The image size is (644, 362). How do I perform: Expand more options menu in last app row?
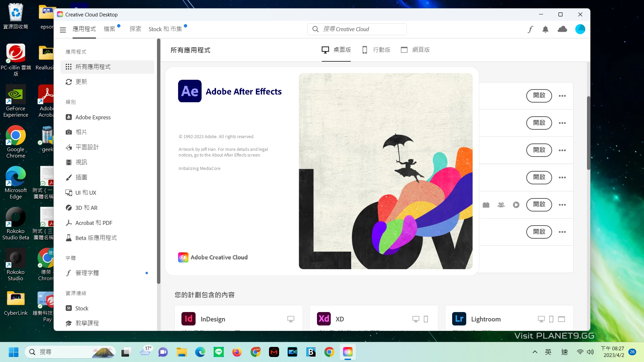tap(562, 232)
